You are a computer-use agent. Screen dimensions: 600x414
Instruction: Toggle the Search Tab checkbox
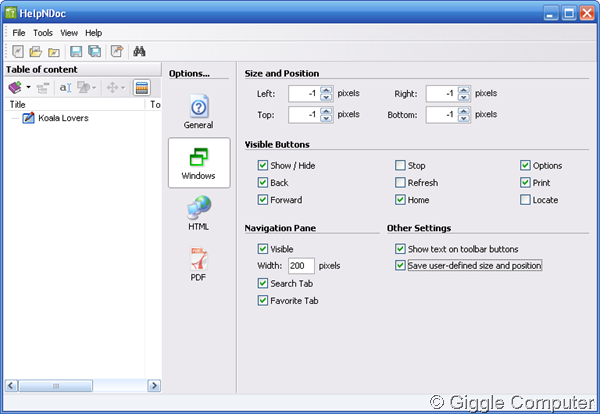(262, 283)
